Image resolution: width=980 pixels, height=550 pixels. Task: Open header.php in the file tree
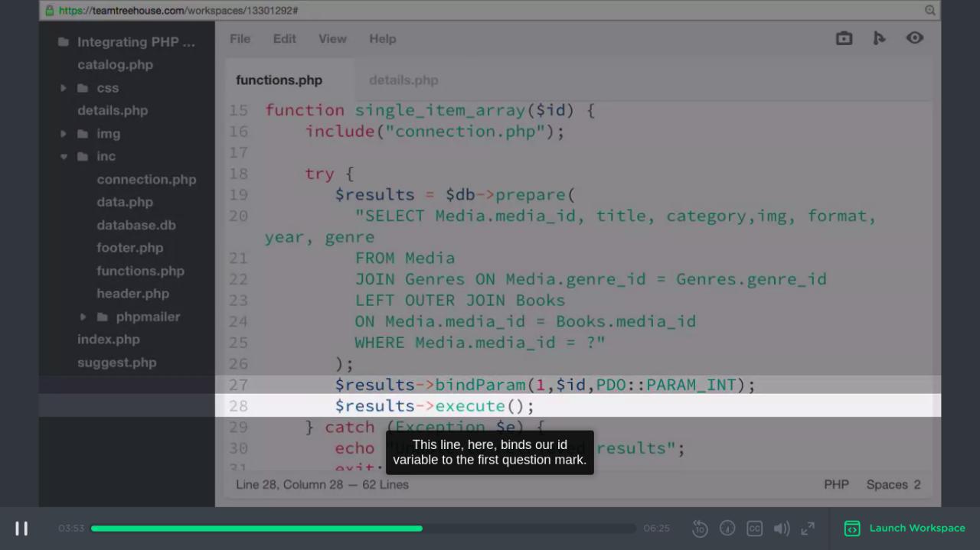[132, 294]
